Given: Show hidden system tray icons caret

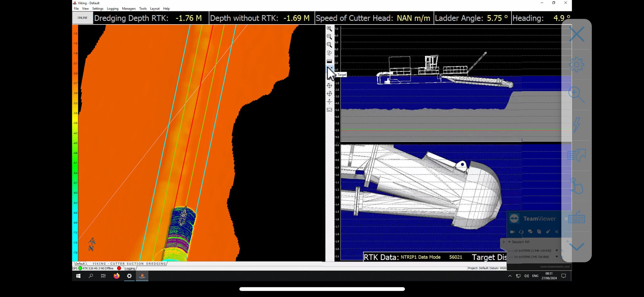Looking at the screenshot, I should click(x=510, y=276).
